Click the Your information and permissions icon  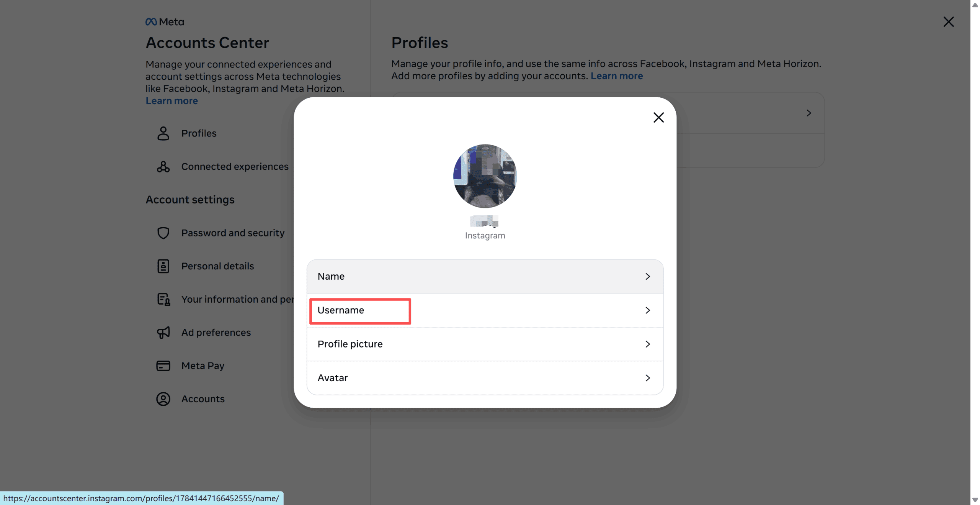coord(163,299)
